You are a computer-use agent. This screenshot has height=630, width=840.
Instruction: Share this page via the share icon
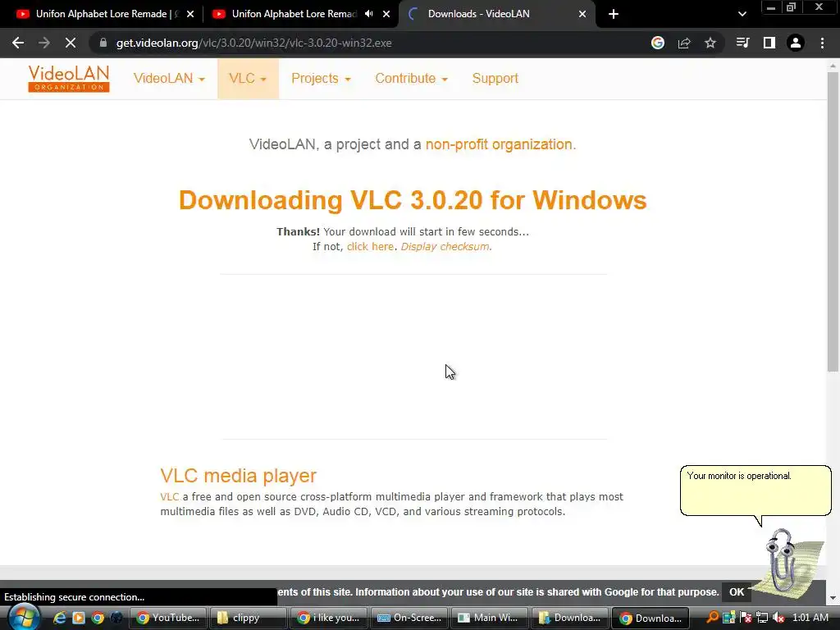684,43
